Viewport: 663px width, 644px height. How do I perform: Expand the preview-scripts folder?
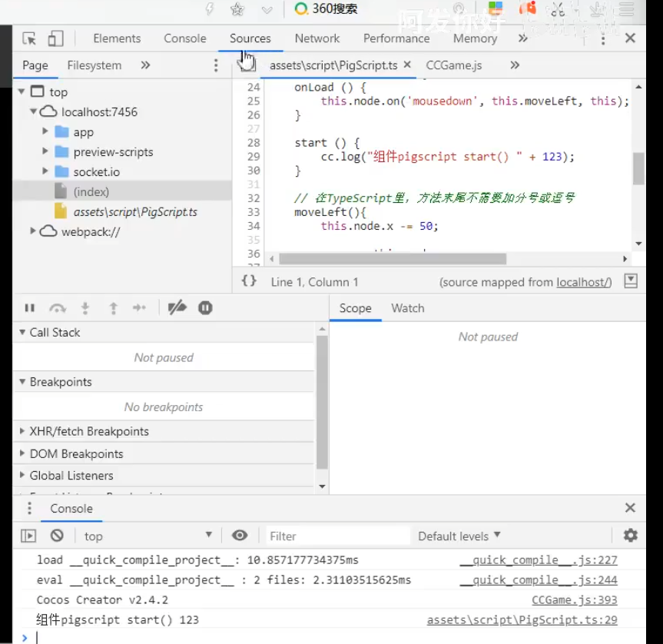coord(45,151)
